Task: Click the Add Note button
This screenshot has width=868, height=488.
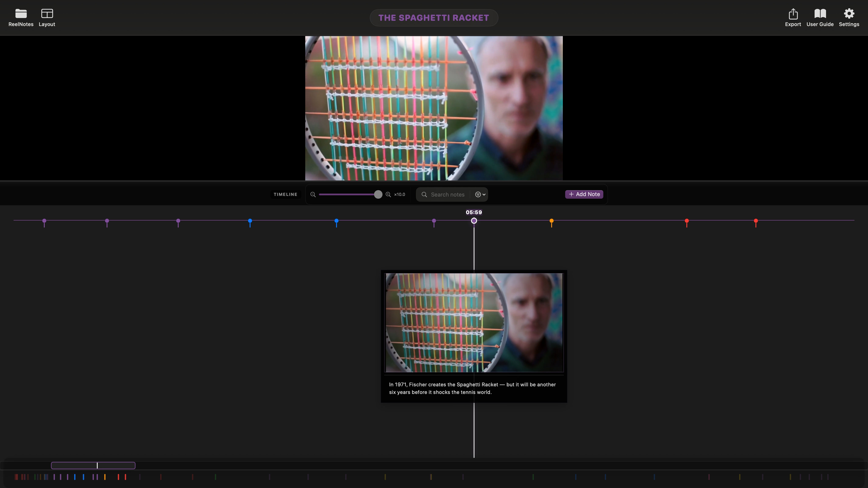Action: point(584,194)
